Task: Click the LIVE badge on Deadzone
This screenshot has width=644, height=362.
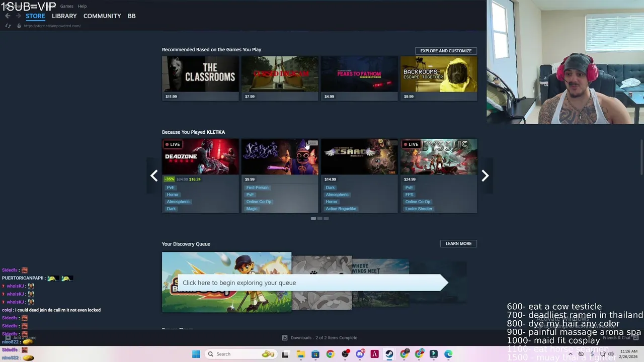Action: [x=173, y=144]
